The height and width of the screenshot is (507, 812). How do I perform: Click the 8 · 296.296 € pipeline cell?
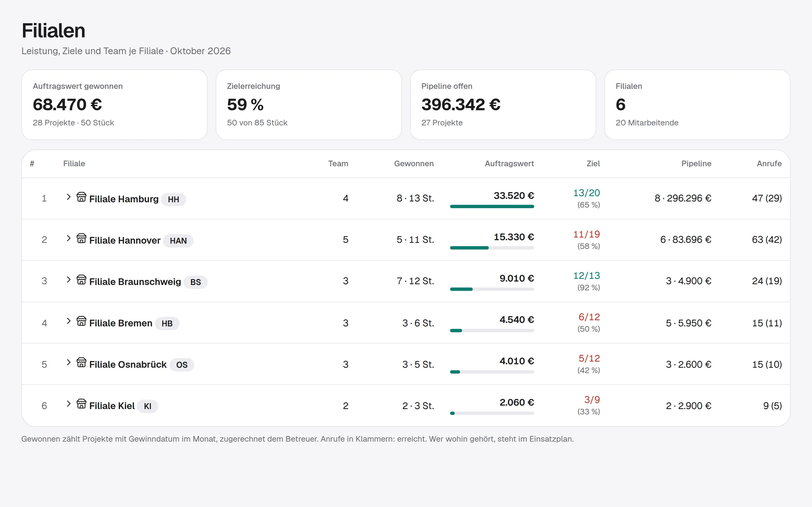[683, 198]
